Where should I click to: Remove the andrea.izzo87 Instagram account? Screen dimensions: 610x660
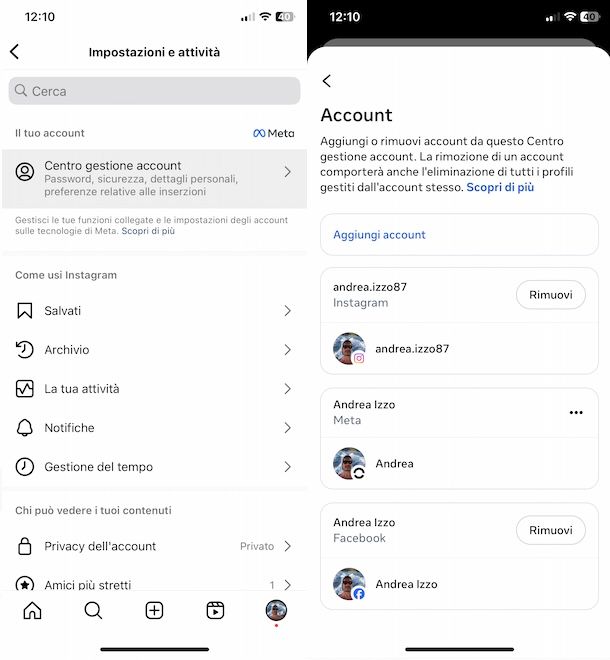(x=551, y=295)
